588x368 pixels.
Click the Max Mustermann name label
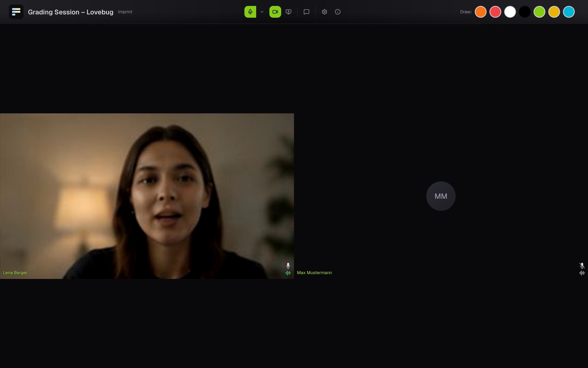[x=314, y=273]
